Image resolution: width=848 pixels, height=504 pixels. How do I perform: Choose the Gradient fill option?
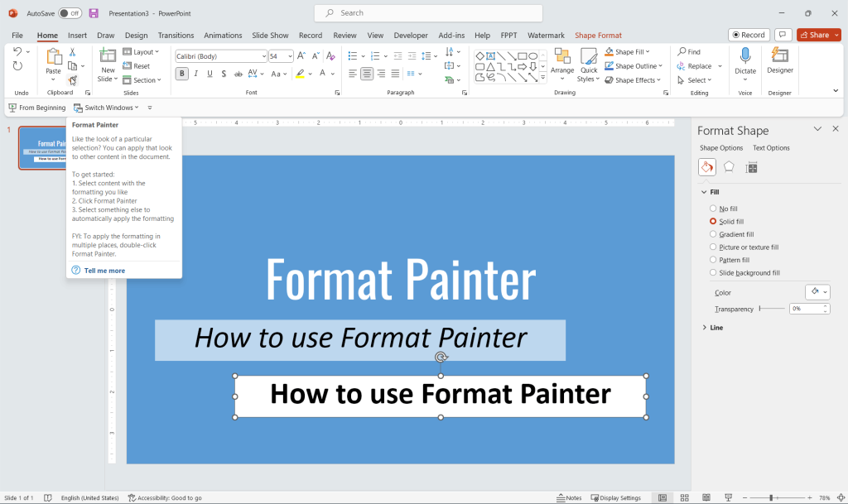(x=713, y=234)
